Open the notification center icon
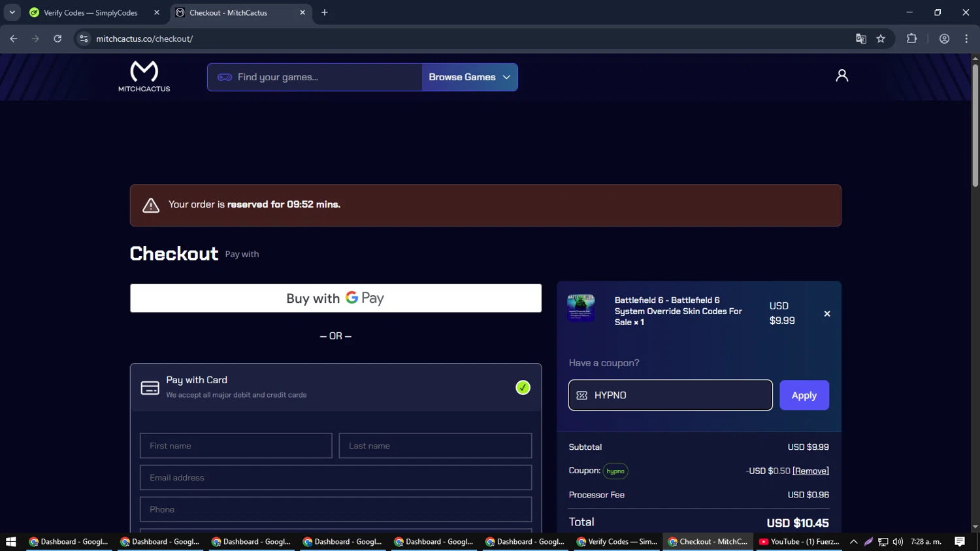 pos(960,542)
